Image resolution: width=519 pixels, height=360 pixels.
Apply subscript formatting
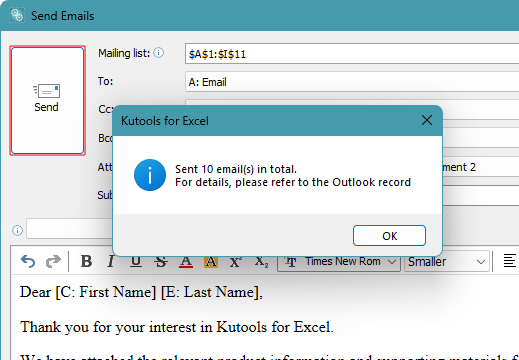(x=261, y=261)
